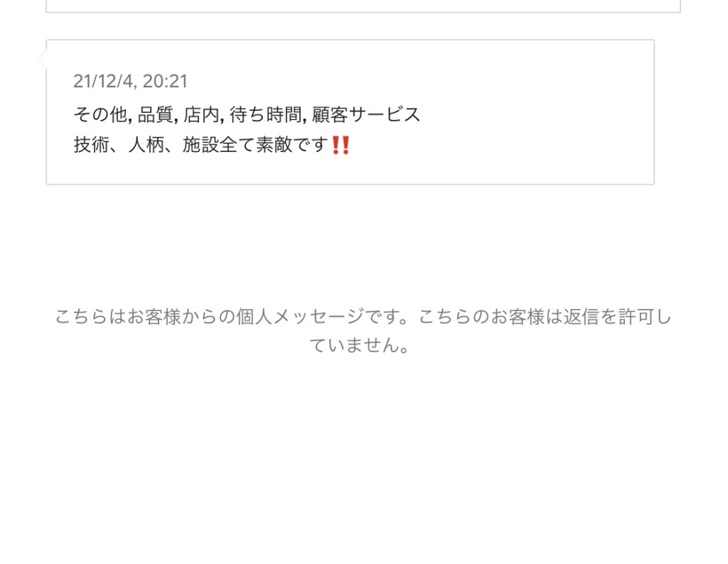Click 施設全て素敵です message text

click(256, 145)
